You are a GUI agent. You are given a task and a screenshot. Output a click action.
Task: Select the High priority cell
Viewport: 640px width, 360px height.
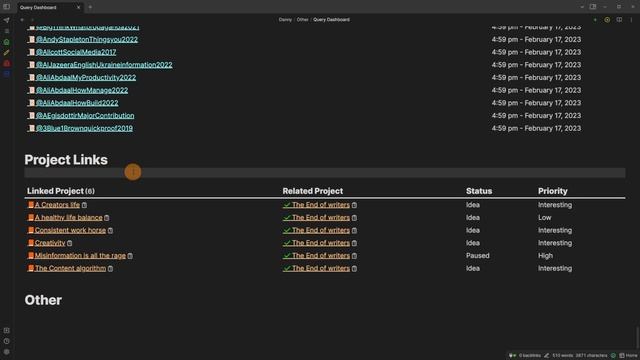545,256
